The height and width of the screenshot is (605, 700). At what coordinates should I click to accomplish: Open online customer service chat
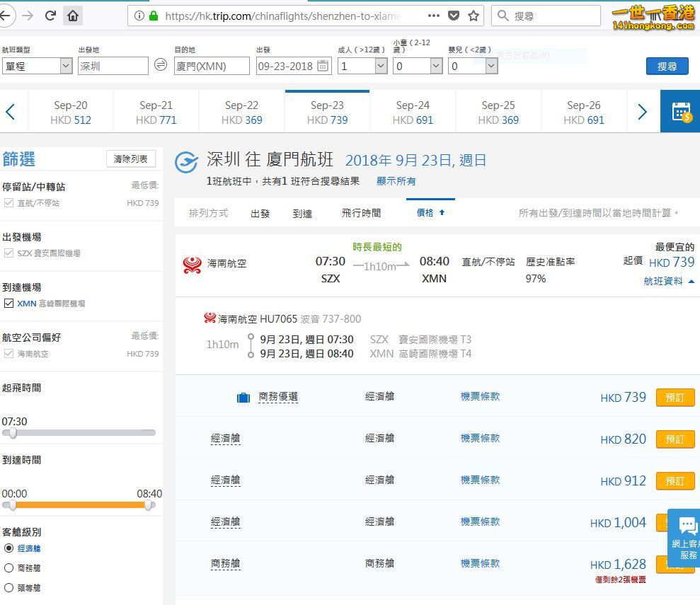[x=685, y=537]
